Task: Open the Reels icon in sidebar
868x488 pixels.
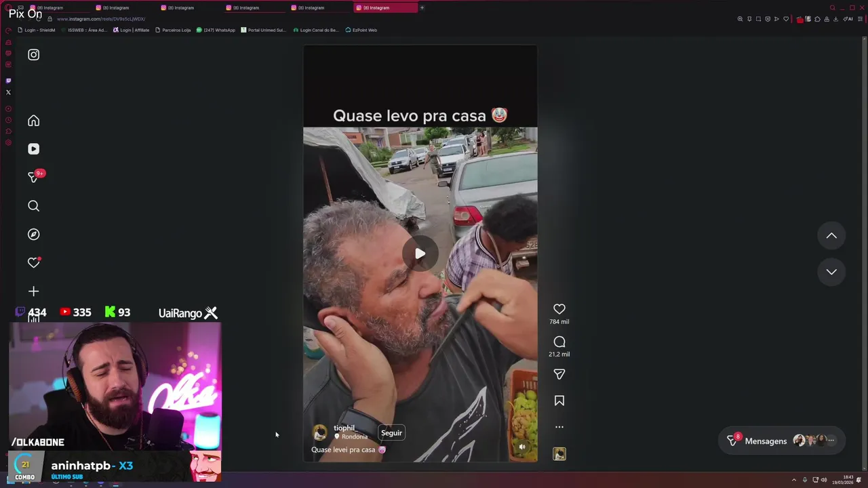Action: [x=33, y=149]
